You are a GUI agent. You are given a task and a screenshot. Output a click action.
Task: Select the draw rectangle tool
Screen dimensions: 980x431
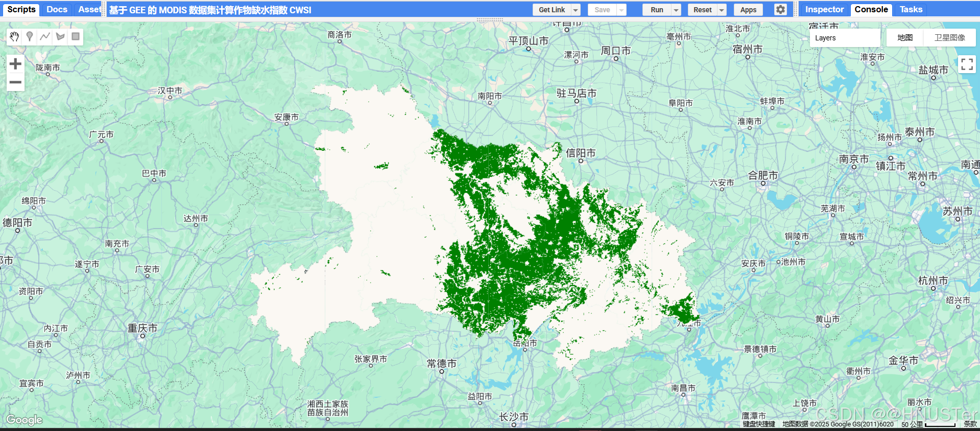[76, 36]
